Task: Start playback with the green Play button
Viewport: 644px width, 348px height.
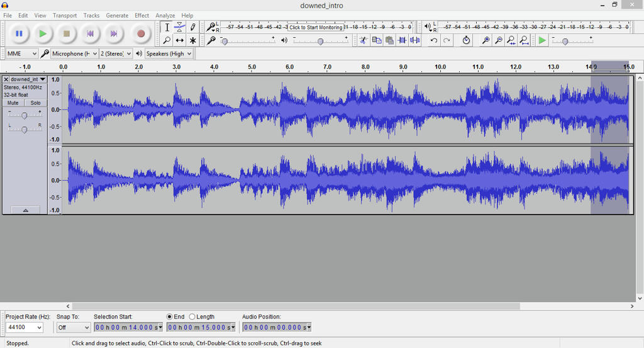Action: point(42,34)
